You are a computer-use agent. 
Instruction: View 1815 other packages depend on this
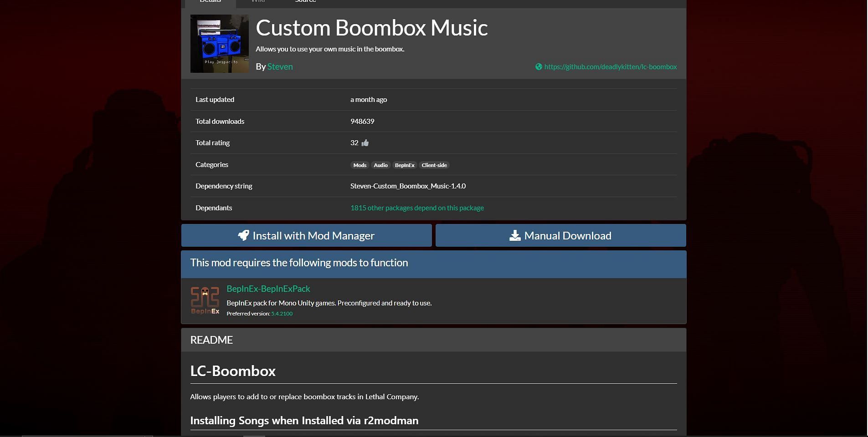click(x=417, y=208)
